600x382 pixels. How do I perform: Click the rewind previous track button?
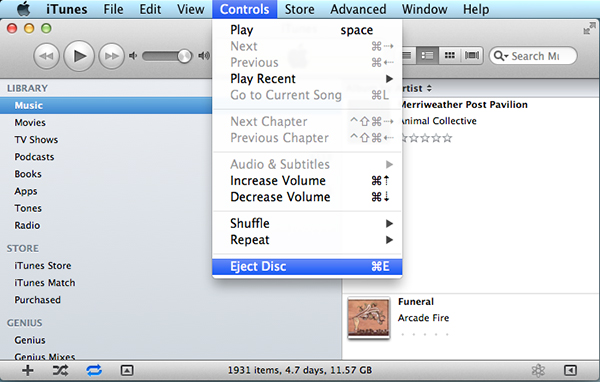tap(46, 56)
